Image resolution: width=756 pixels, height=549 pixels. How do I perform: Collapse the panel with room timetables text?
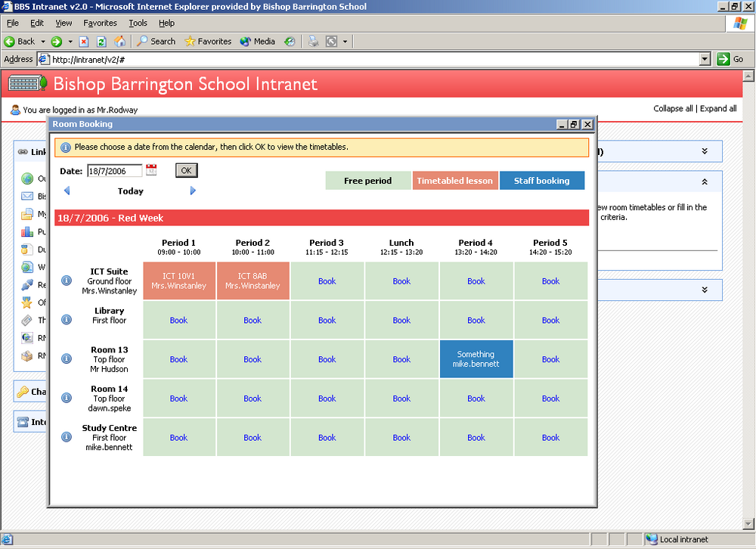(705, 182)
